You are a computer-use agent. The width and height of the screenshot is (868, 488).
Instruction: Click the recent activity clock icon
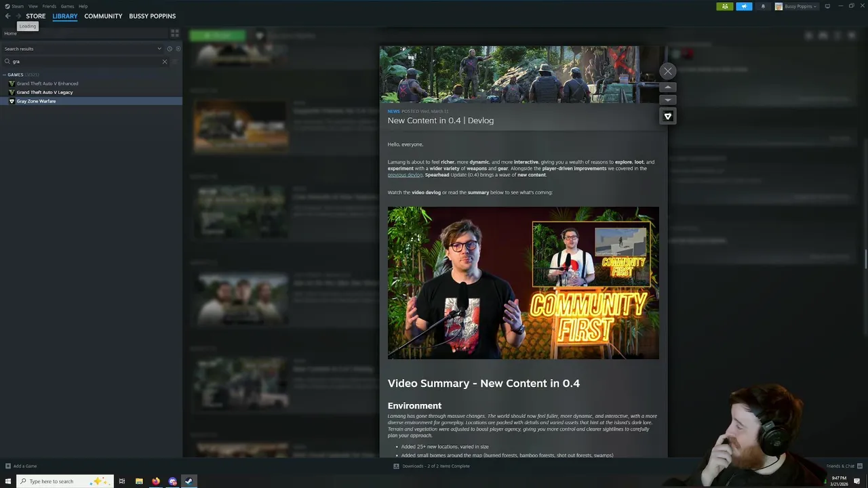170,49
